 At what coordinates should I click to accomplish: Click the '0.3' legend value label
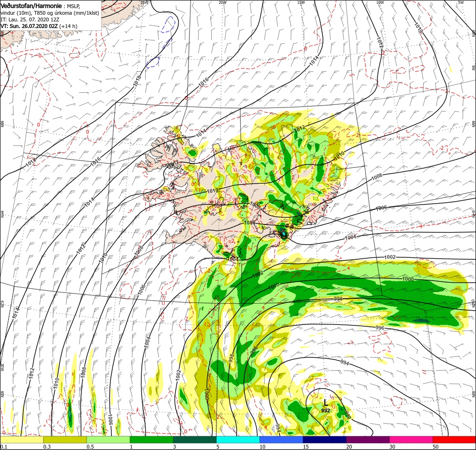coord(47,447)
